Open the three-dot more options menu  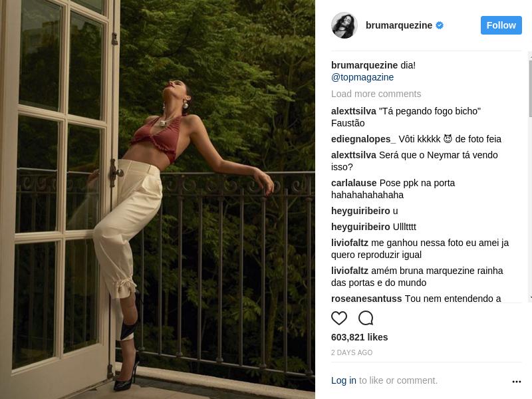coord(517,382)
